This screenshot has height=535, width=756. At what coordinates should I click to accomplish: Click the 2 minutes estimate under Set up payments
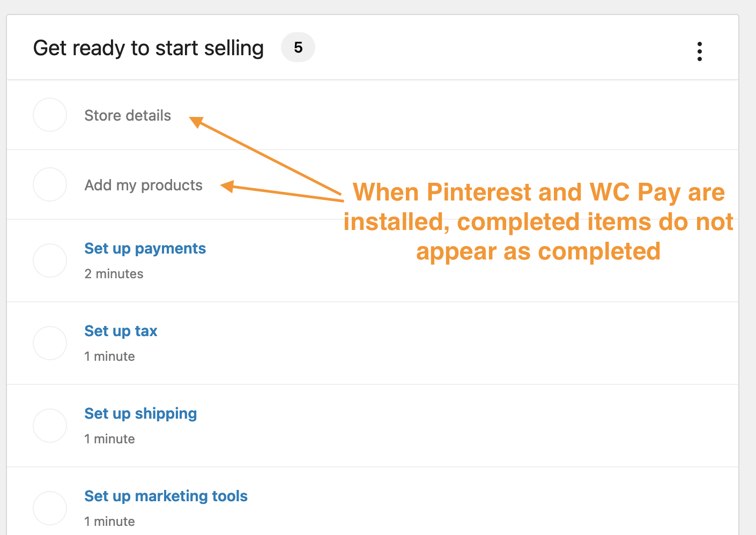tap(114, 273)
